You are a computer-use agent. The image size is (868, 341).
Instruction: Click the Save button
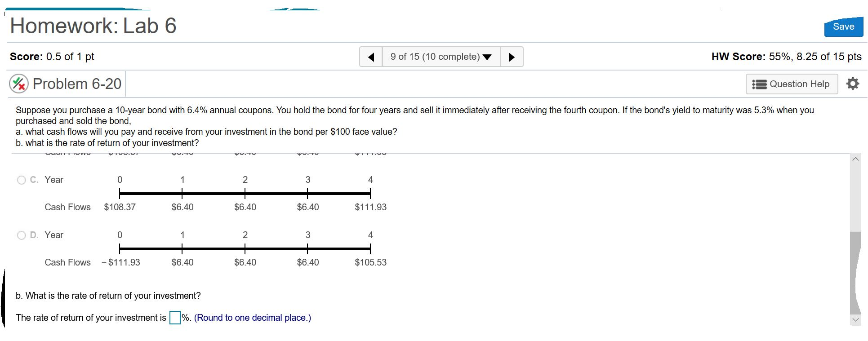[843, 27]
